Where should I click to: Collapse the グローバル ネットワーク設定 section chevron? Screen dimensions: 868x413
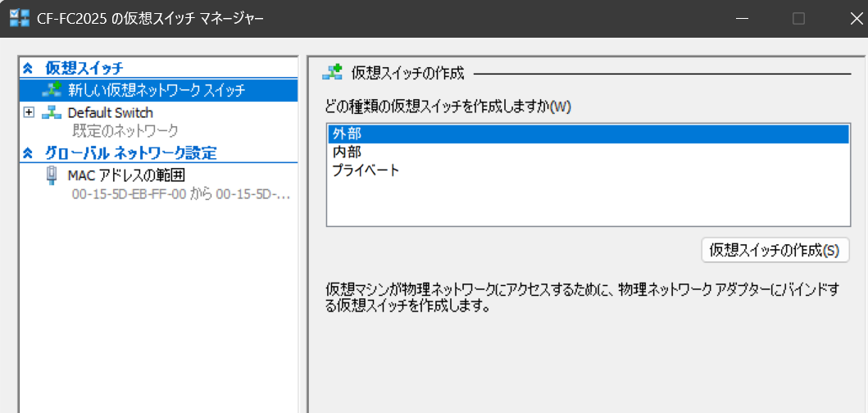(28, 152)
